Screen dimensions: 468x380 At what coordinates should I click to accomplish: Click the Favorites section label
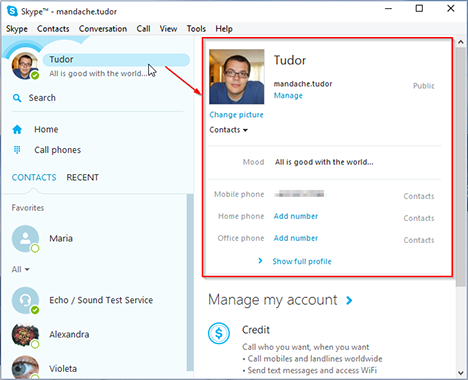[x=28, y=208]
